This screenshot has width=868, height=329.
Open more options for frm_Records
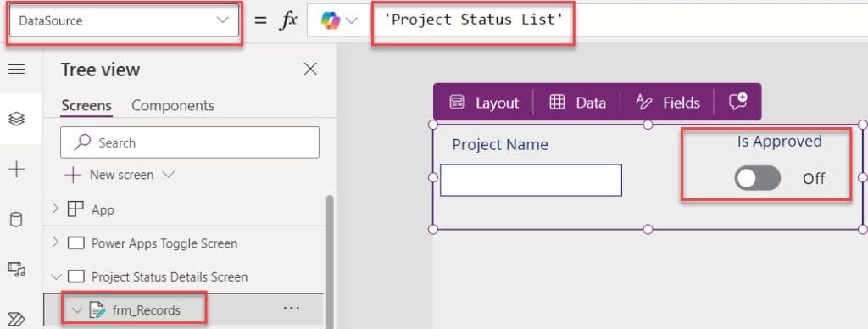click(x=292, y=309)
